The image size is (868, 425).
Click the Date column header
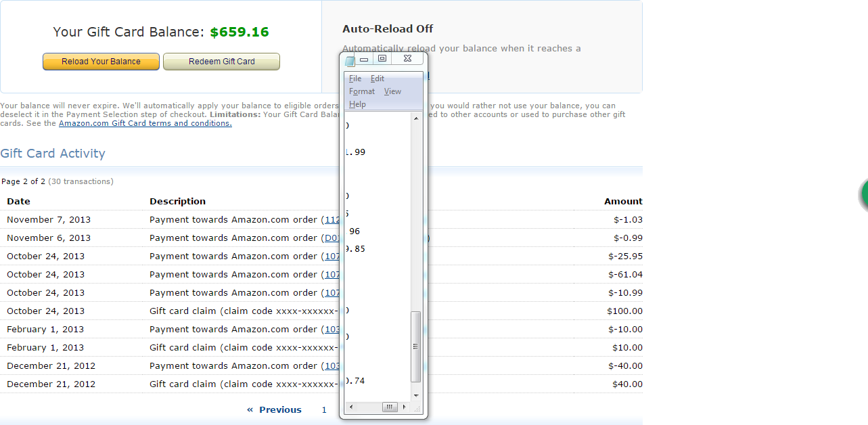coord(19,201)
